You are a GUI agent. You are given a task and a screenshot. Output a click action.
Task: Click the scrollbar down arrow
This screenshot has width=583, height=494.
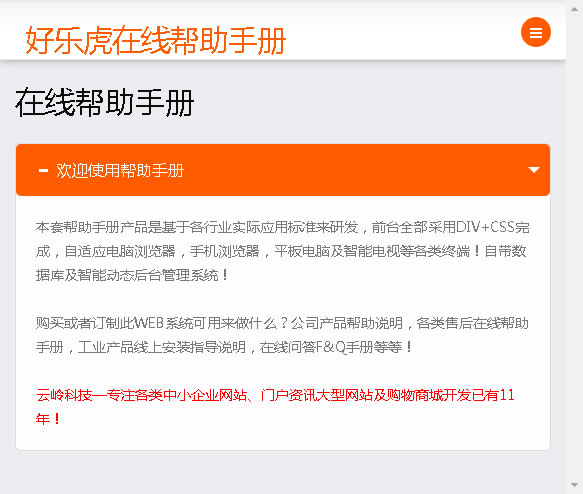tap(574, 485)
